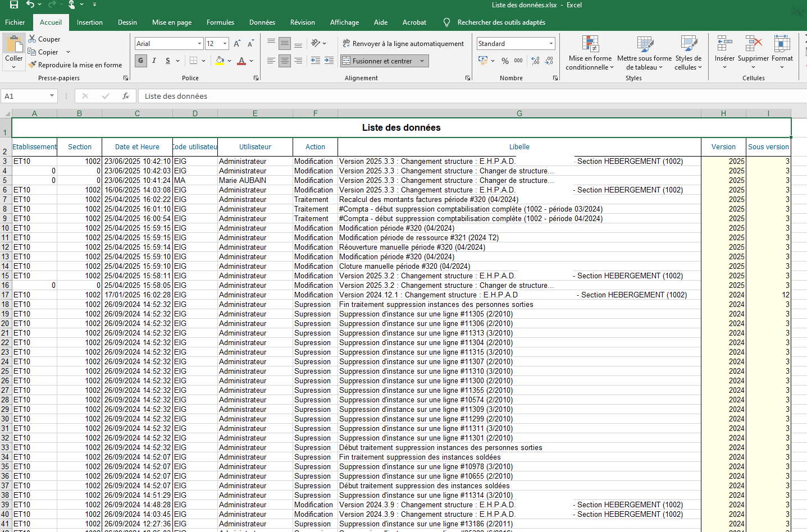Toggle italic (I) formatting
This screenshot has width=807, height=532.
(x=154, y=61)
